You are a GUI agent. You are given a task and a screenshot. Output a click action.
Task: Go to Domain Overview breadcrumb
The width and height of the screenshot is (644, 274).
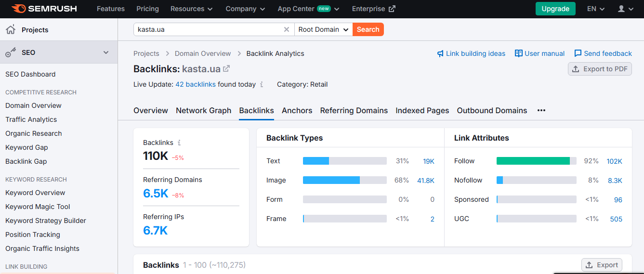[203, 53]
